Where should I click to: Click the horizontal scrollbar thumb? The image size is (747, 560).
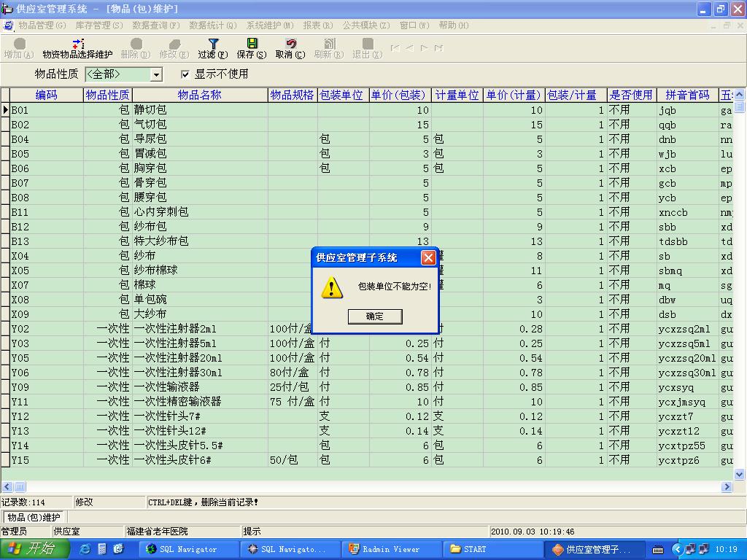point(20,486)
